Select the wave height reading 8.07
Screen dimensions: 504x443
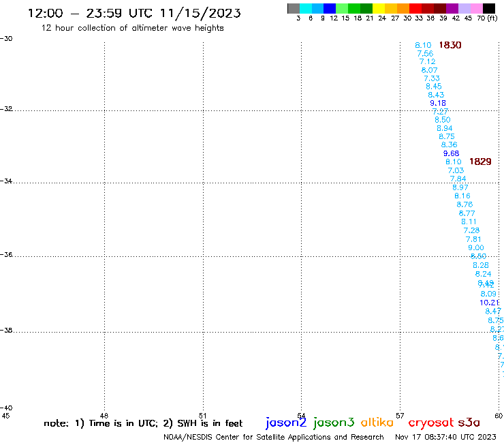pos(430,70)
